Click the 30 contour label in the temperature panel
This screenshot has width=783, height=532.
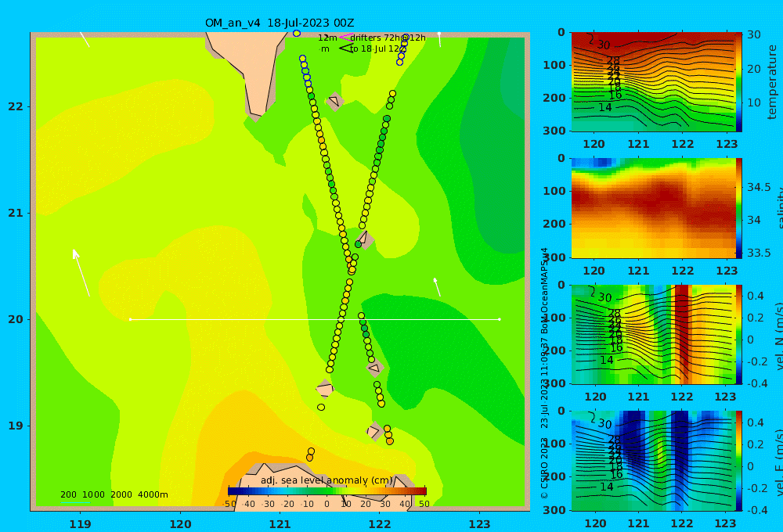pos(604,45)
